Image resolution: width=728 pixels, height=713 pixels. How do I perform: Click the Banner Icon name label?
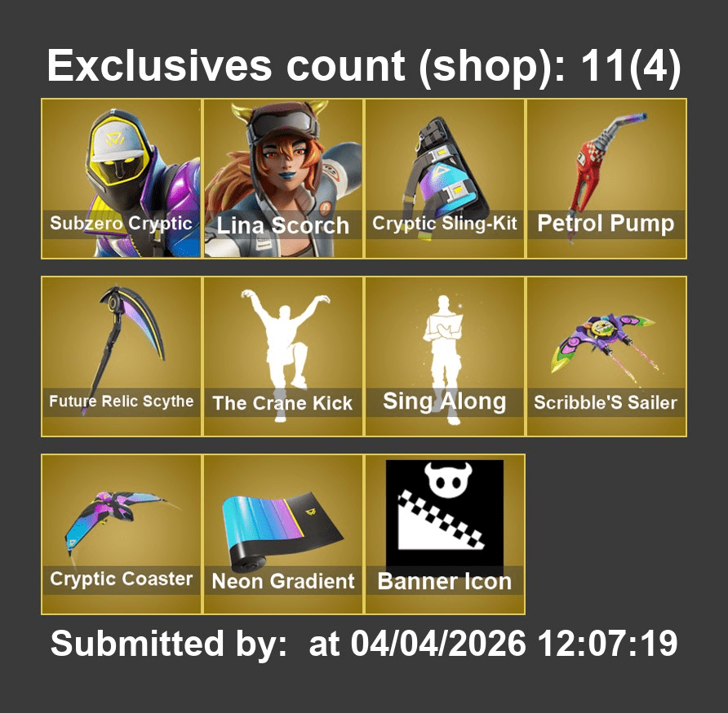pyautogui.click(x=444, y=581)
